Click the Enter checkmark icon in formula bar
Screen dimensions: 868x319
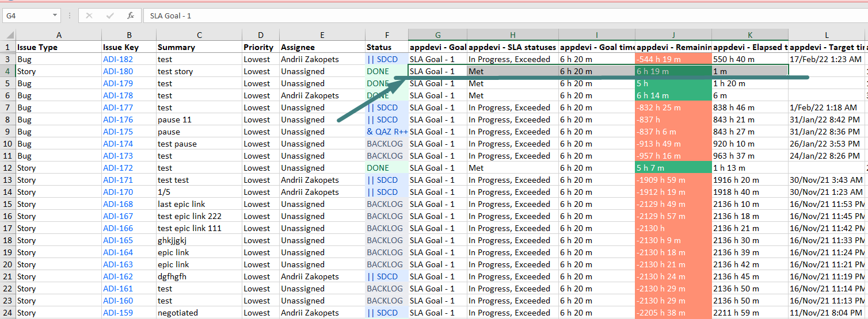pyautogui.click(x=110, y=16)
